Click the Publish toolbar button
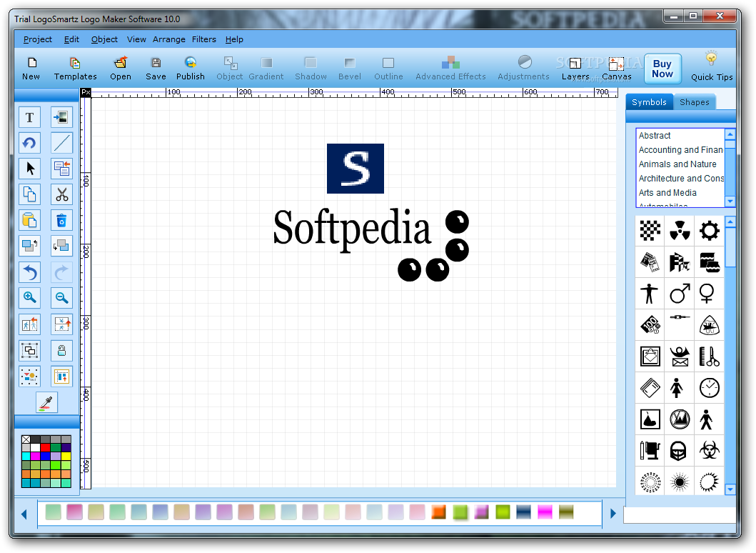 pyautogui.click(x=191, y=69)
